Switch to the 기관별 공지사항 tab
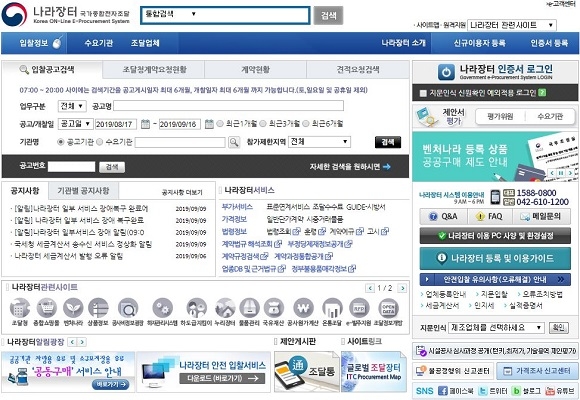Screen dimensions: 580x400 [x=83, y=191]
